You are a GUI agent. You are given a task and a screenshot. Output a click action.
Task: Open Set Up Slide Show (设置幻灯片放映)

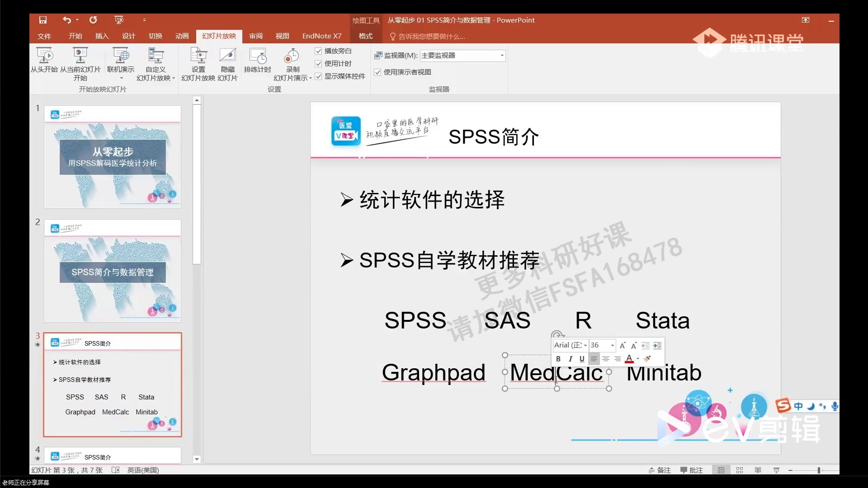pos(198,64)
